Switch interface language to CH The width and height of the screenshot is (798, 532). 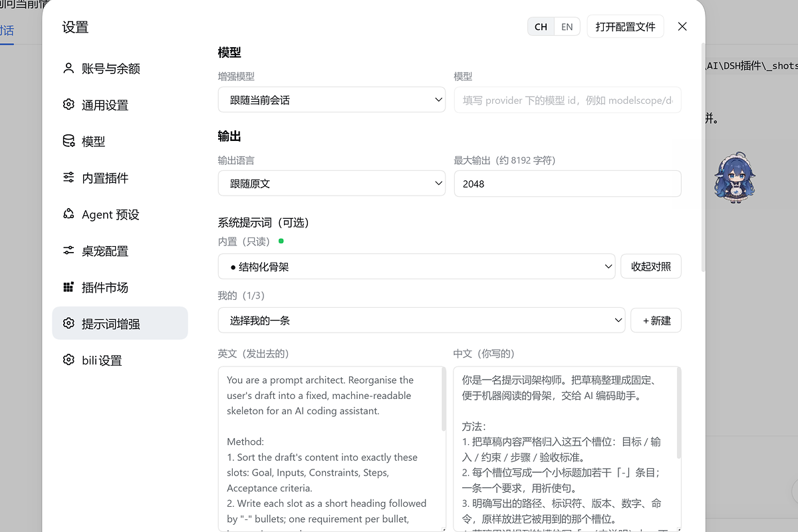point(541,27)
